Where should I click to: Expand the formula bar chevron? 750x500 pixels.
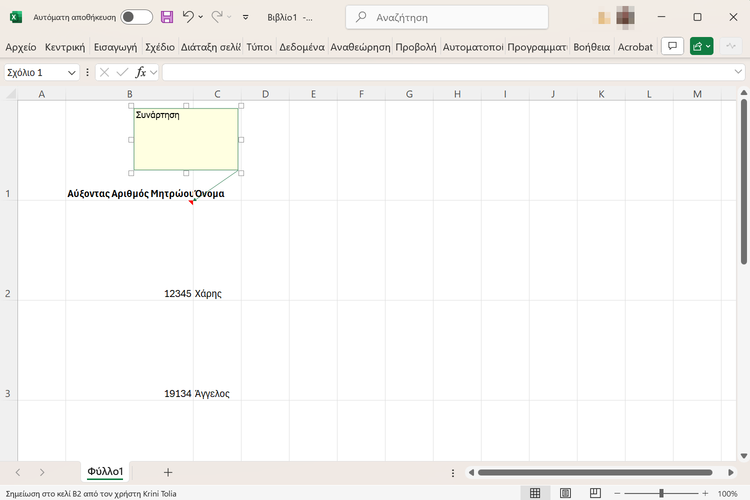738,72
